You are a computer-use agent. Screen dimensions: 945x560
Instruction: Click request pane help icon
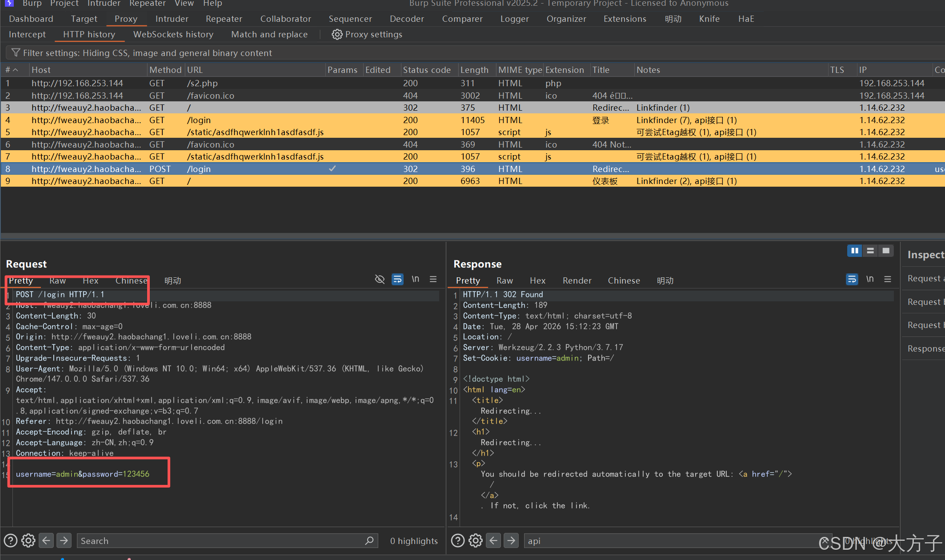click(11, 540)
